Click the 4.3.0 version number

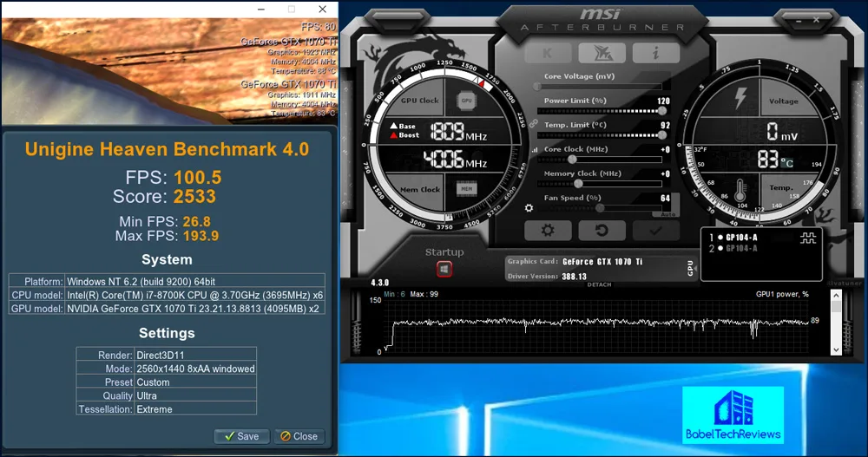pyautogui.click(x=380, y=283)
